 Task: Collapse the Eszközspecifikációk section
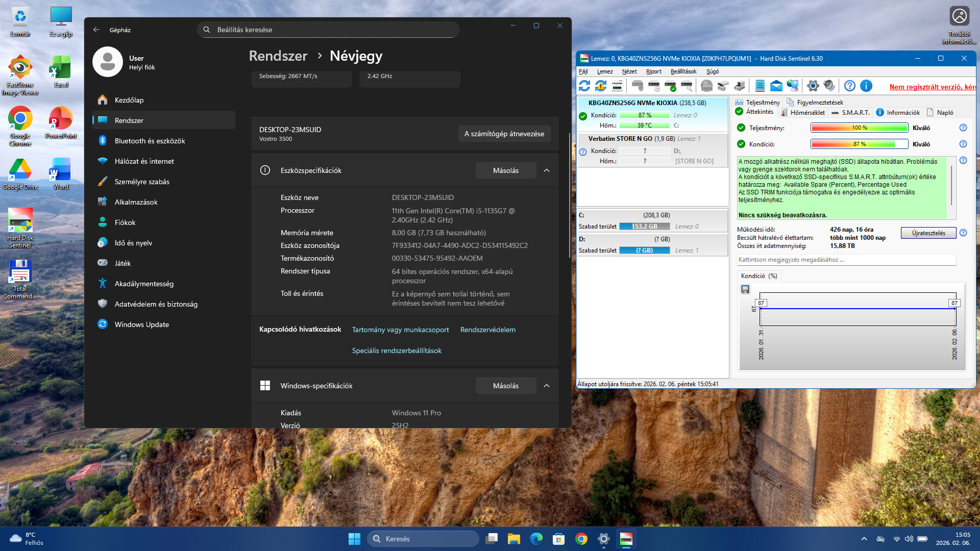point(547,170)
